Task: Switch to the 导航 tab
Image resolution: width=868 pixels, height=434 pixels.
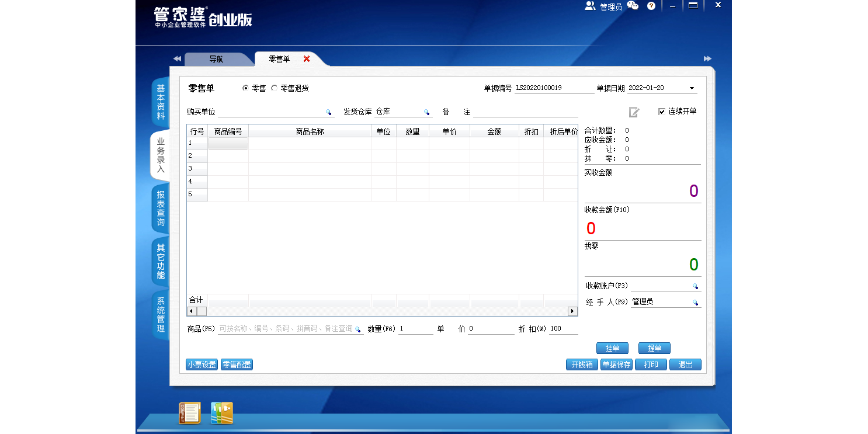Action: (x=216, y=59)
